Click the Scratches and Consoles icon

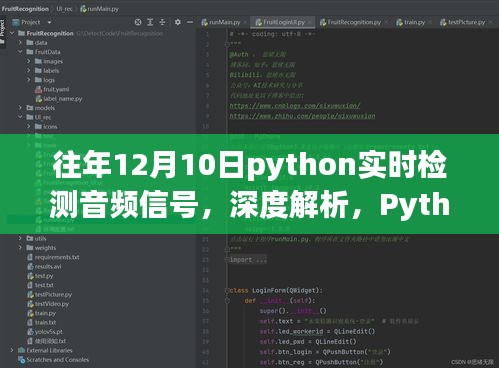pos(22,360)
